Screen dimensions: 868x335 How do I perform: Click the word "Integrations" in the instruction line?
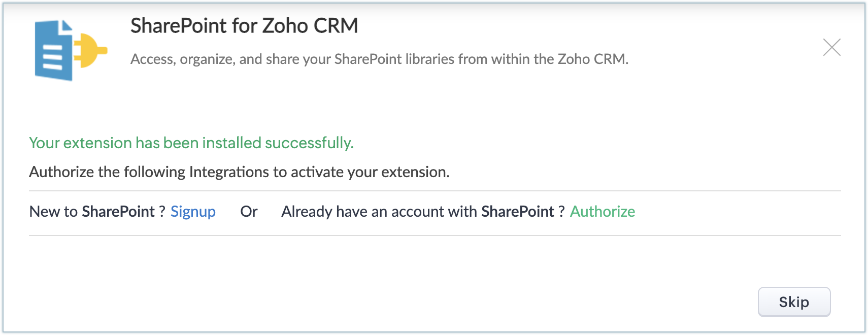point(229,172)
